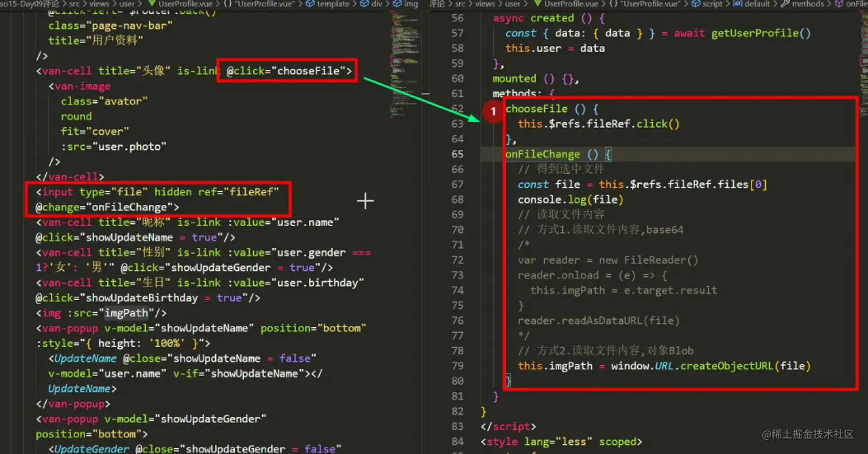Select line number 75 in the gutter
The height and width of the screenshot is (454, 868).
click(458, 305)
